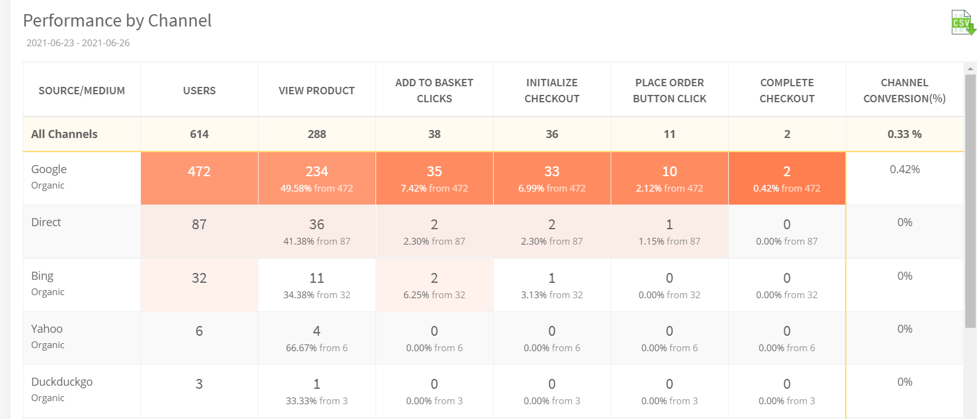Click the ADD TO BASKET CLICKS header
The image size is (980, 419).
tap(434, 91)
